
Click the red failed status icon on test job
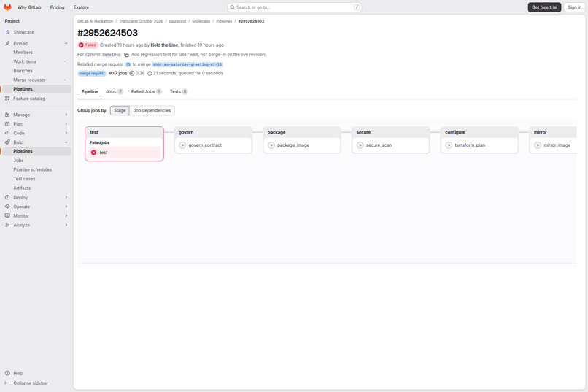pyautogui.click(x=94, y=153)
